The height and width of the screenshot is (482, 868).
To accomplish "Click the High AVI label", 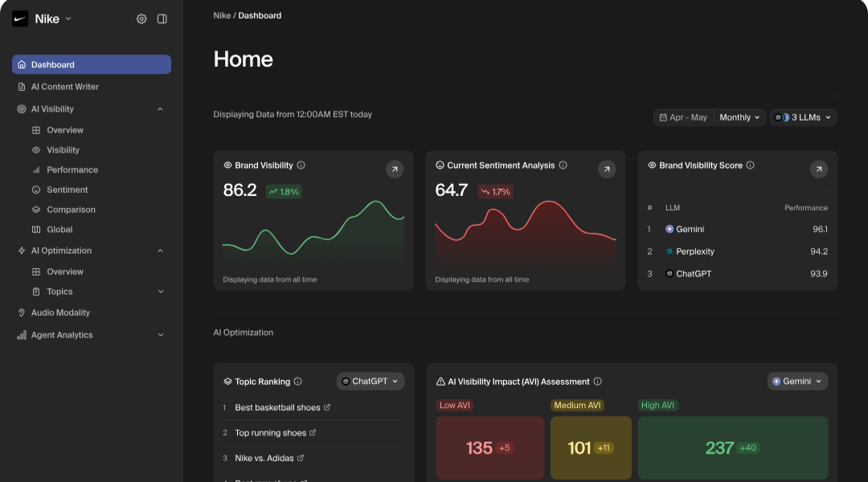I will tap(657, 405).
